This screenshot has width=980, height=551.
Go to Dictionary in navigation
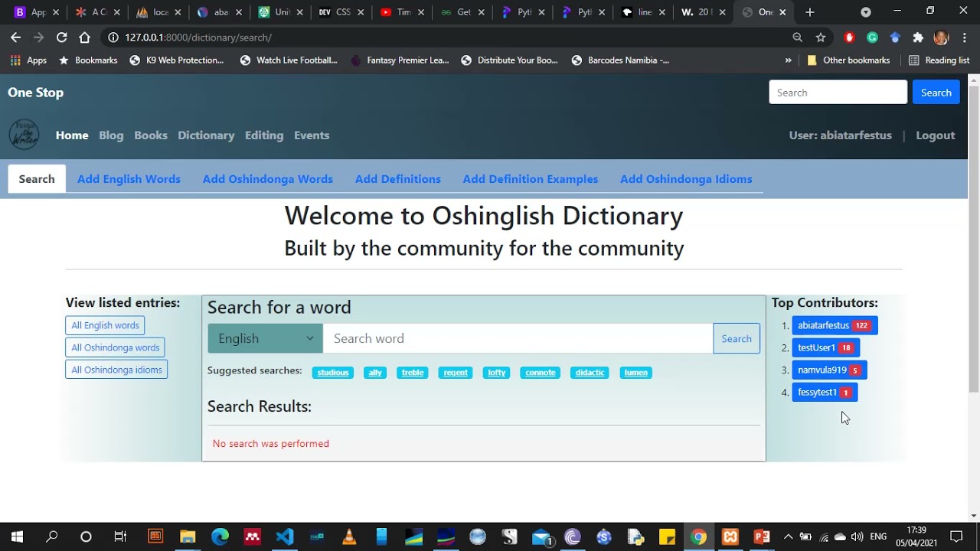(206, 135)
